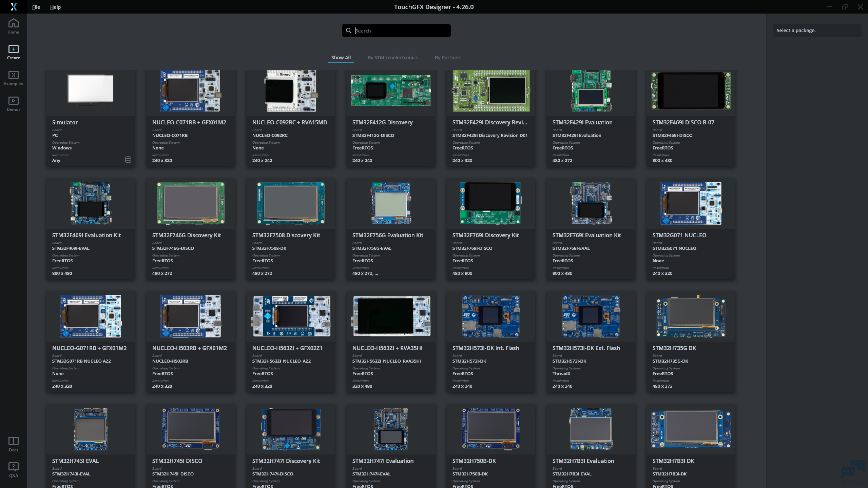Choose 'STM32H750B-DK' package title
Viewport: 868px width, 488px height.
point(474,461)
